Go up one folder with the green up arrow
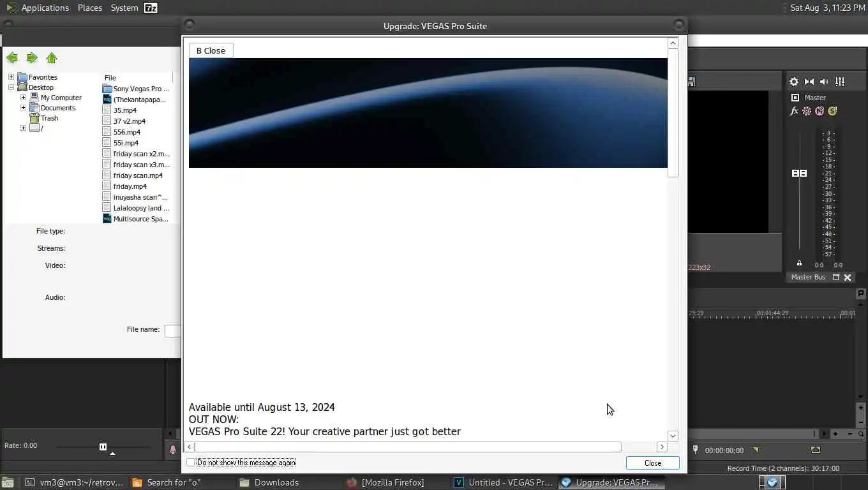 pyautogui.click(x=52, y=58)
